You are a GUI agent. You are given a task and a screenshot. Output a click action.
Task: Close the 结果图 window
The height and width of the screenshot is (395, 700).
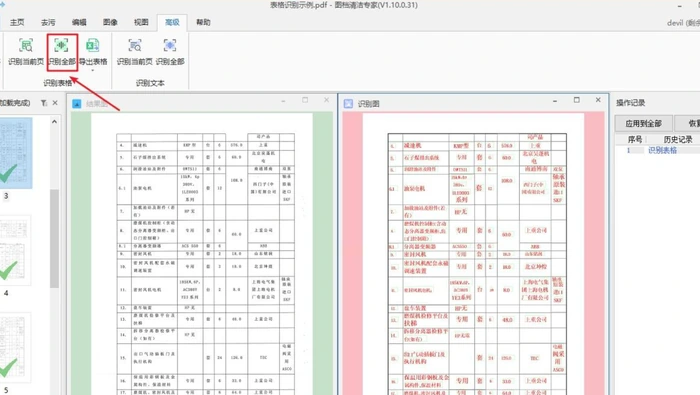(x=326, y=100)
